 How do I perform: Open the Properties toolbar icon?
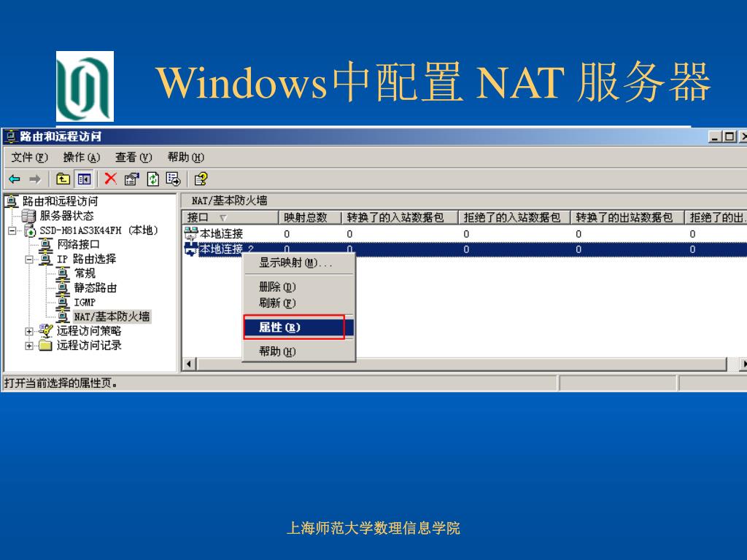click(x=131, y=179)
